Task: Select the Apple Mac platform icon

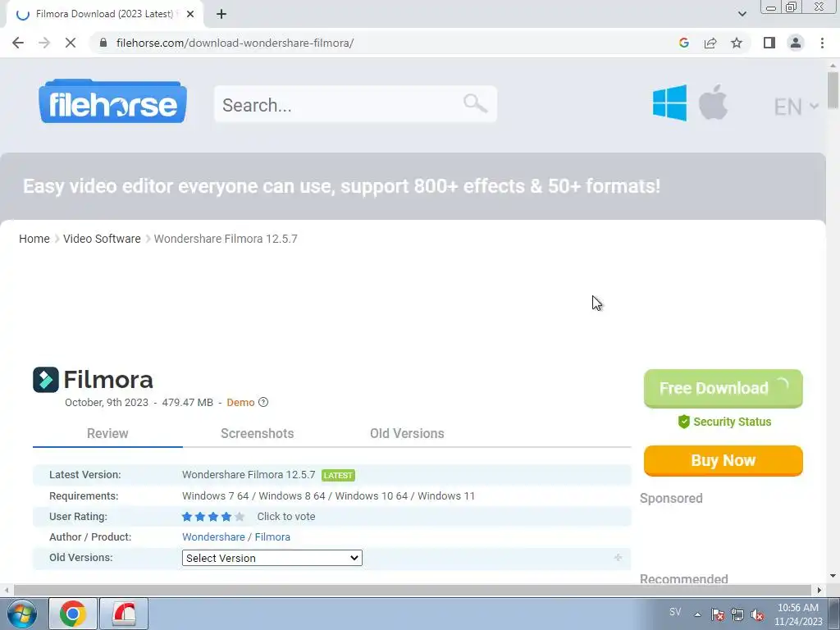Action: [713, 102]
